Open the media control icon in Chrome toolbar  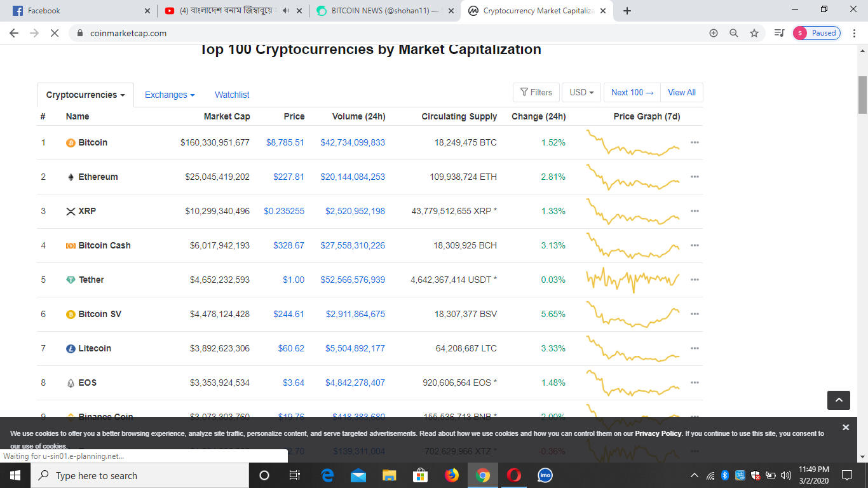point(779,33)
